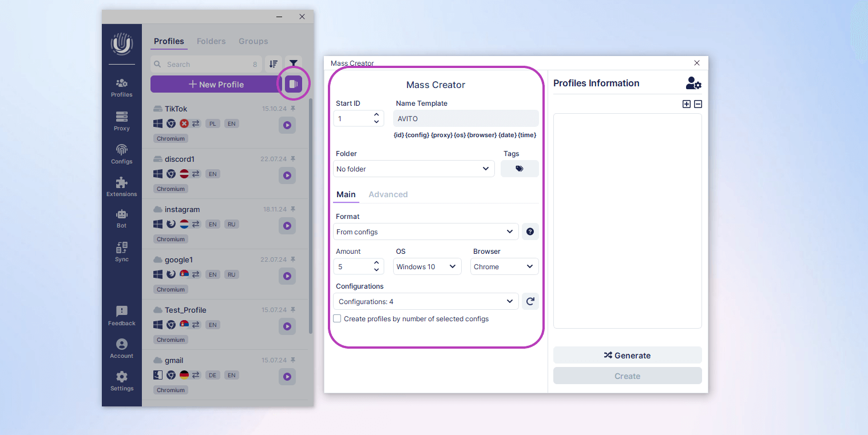Open the Browser dropdown showing Chrome

click(504, 266)
